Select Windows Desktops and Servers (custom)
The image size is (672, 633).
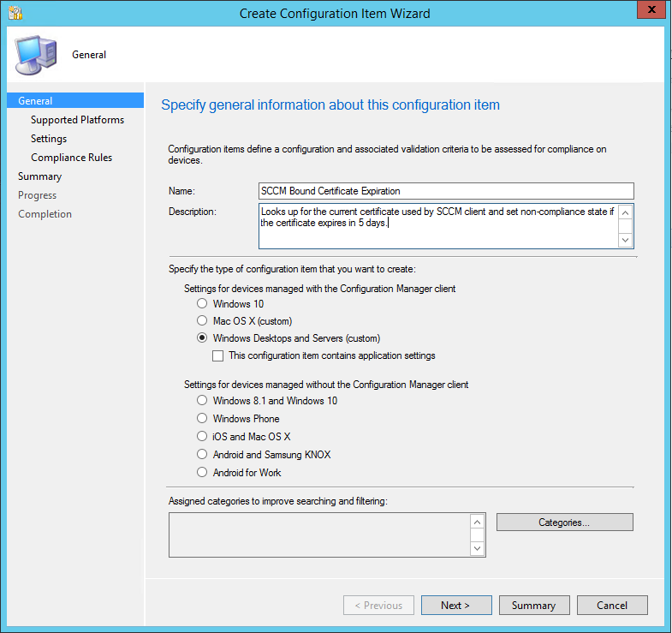[202, 337]
